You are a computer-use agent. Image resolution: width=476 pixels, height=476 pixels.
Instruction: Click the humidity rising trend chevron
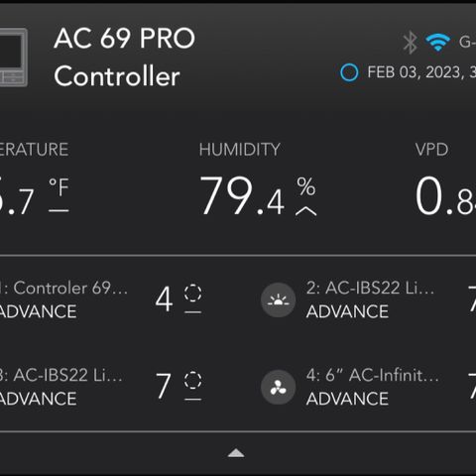click(x=305, y=211)
